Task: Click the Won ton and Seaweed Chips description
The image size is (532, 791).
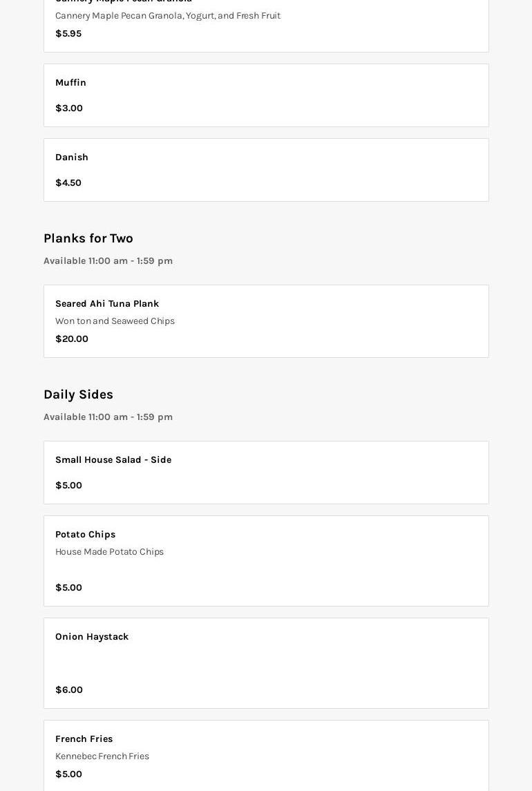Action: click(115, 321)
